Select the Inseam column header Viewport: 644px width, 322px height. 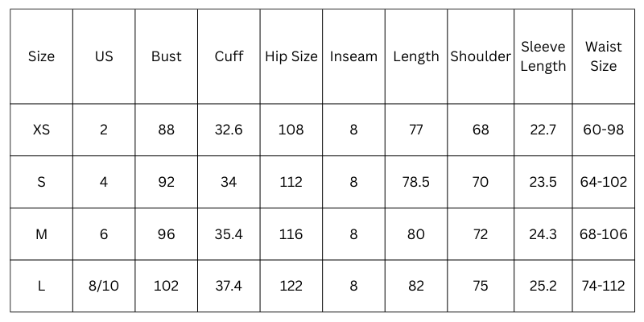(353, 56)
